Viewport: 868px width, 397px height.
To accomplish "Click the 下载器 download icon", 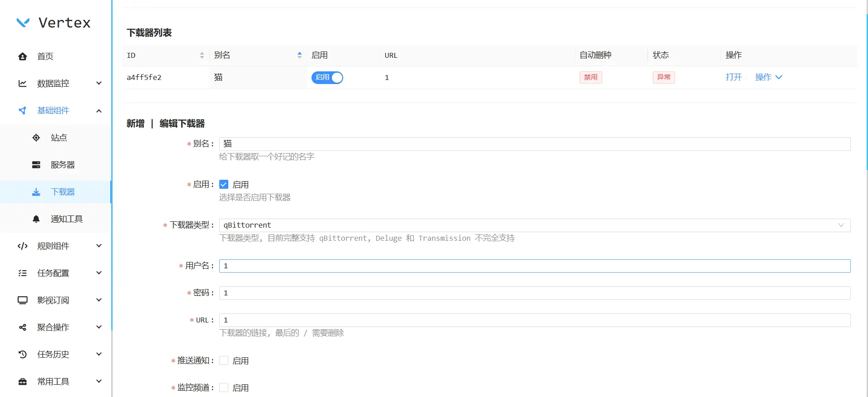I will [x=36, y=192].
